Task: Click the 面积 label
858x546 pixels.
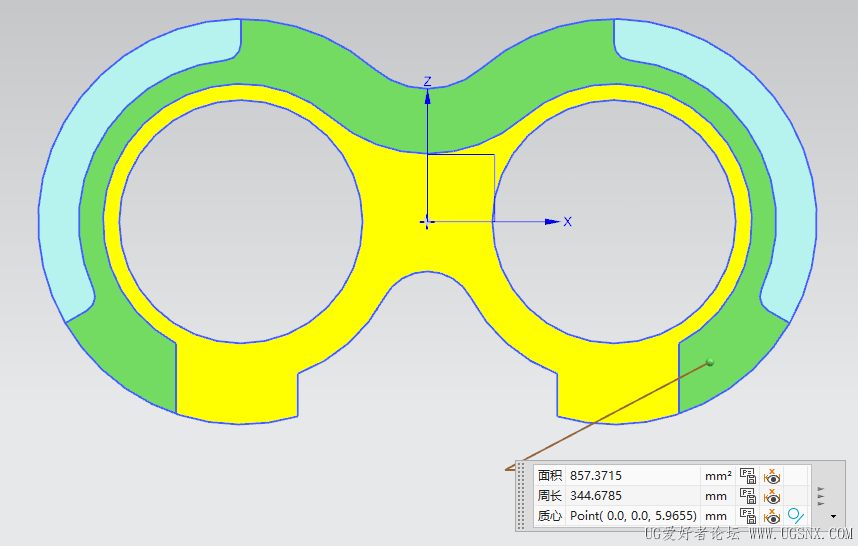Action: coord(549,475)
